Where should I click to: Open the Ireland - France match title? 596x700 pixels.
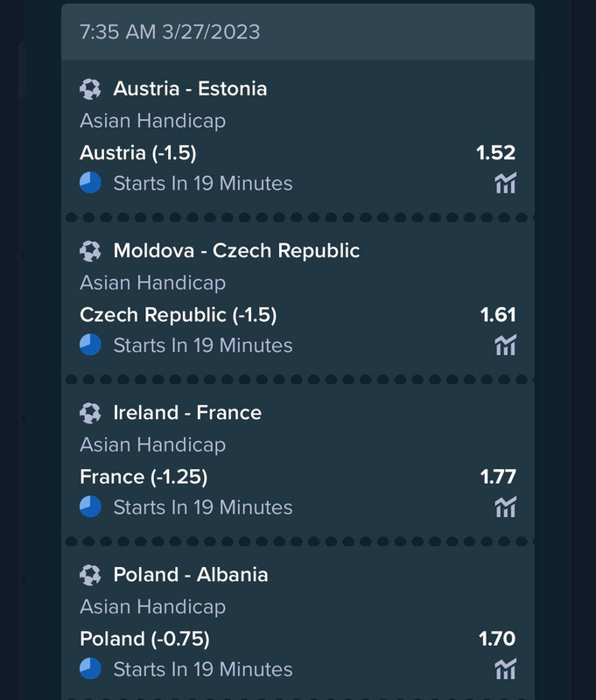tap(187, 412)
